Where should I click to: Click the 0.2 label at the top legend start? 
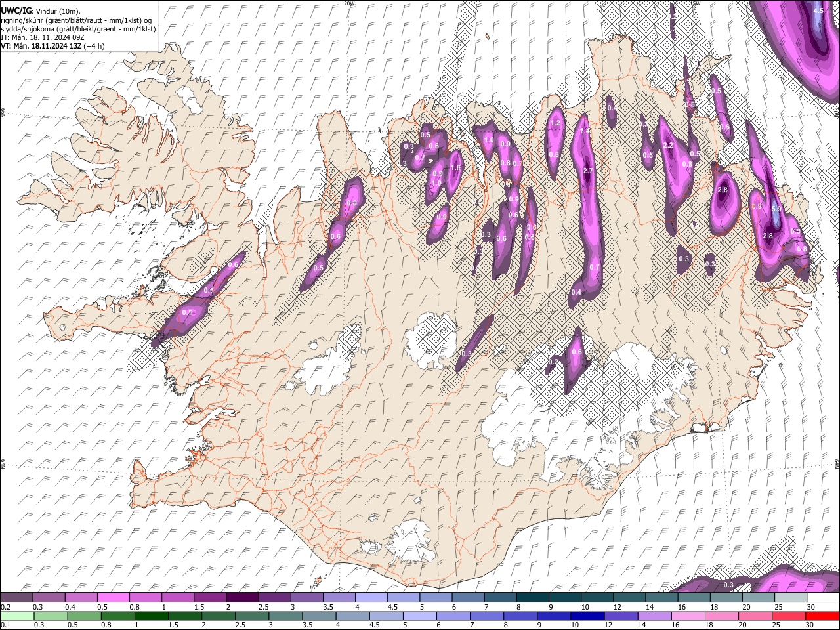[x=5, y=607]
